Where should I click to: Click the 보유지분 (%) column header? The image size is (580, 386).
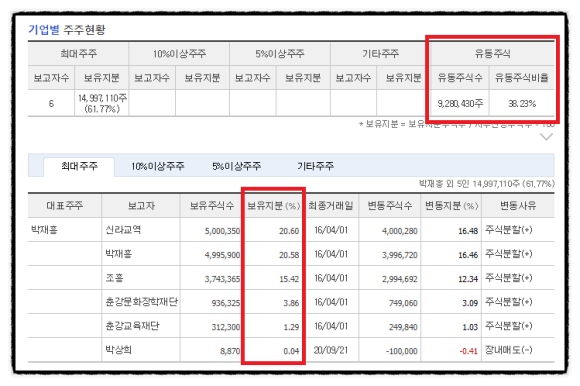[273, 206]
